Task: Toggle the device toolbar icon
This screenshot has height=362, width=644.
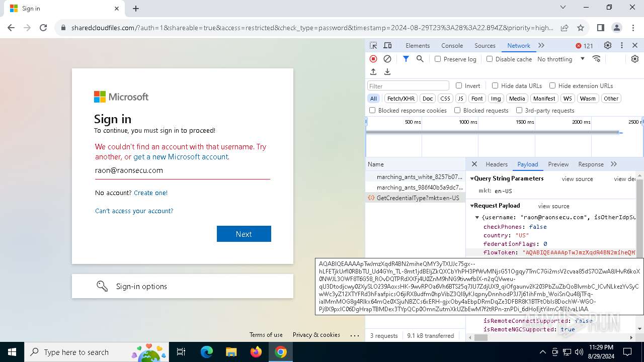Action: pos(387,45)
